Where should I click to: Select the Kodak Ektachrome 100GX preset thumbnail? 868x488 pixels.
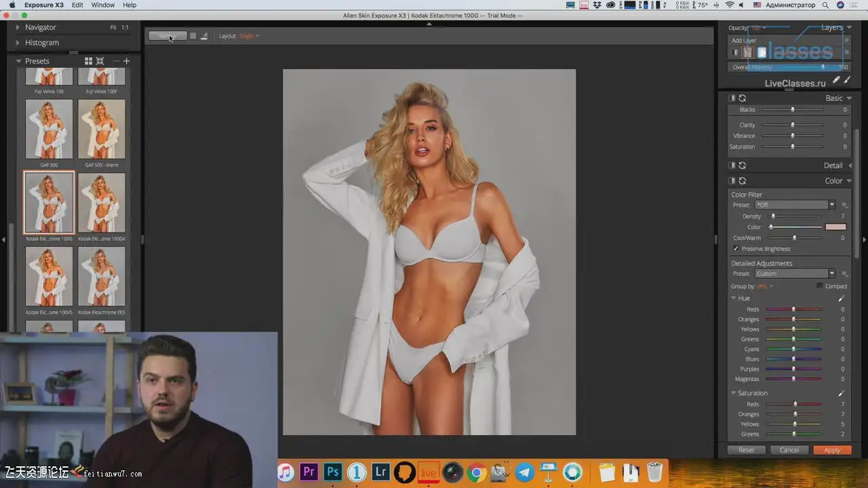tap(102, 203)
